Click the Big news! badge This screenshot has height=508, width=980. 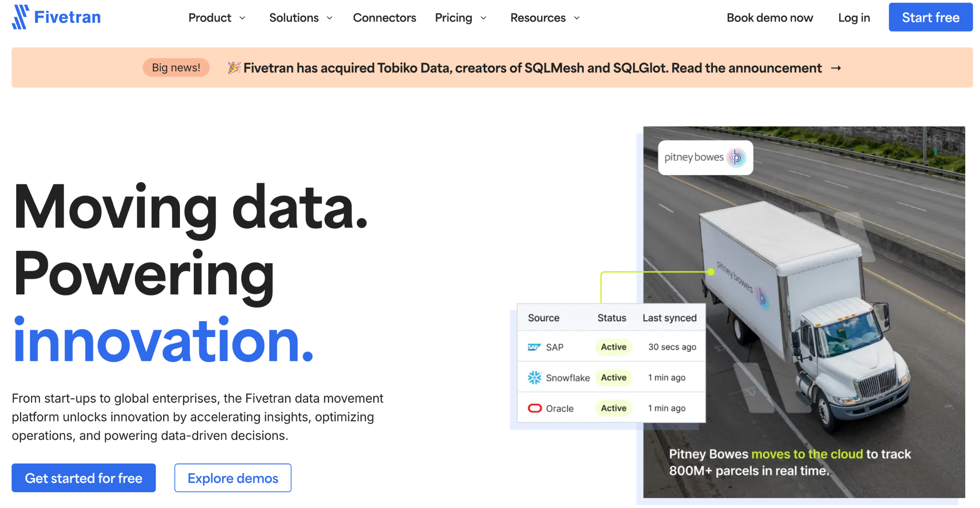click(x=176, y=68)
